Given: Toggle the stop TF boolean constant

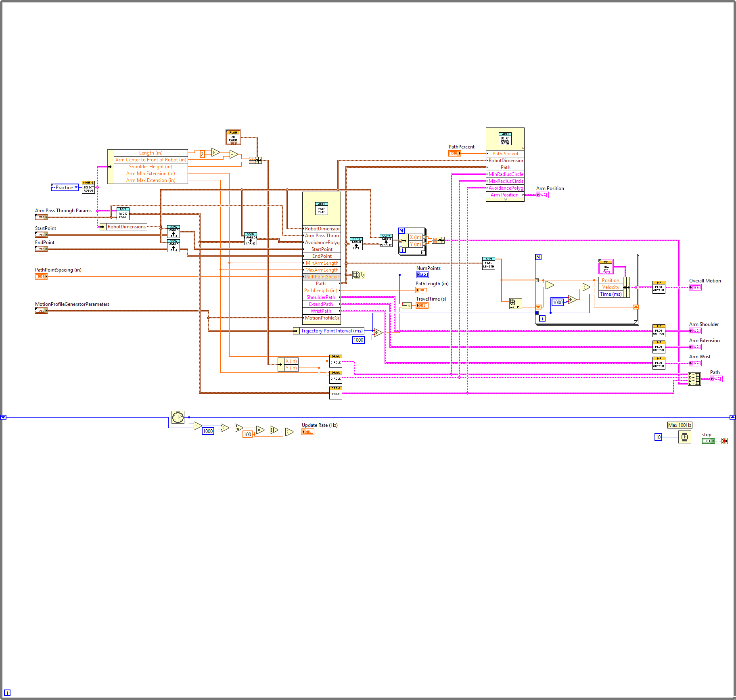Looking at the screenshot, I should pyautogui.click(x=709, y=441).
